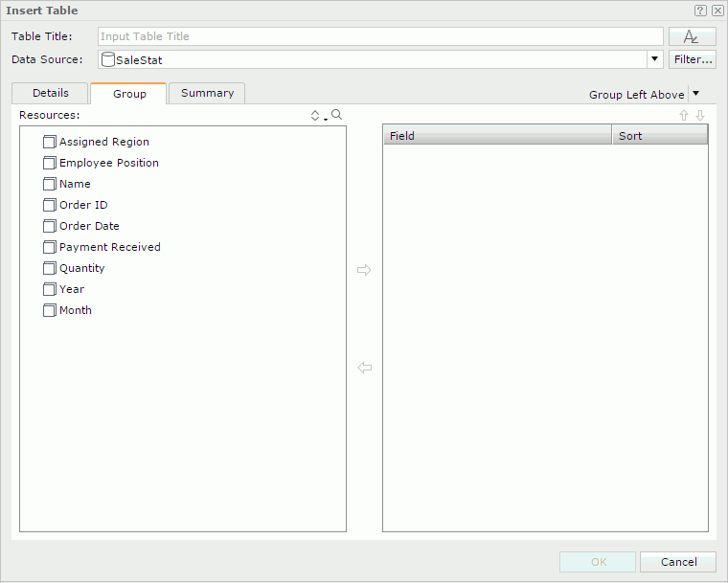Screen dimensions: 728x583
Task: Click the remove field left arrow
Action: pos(364,368)
